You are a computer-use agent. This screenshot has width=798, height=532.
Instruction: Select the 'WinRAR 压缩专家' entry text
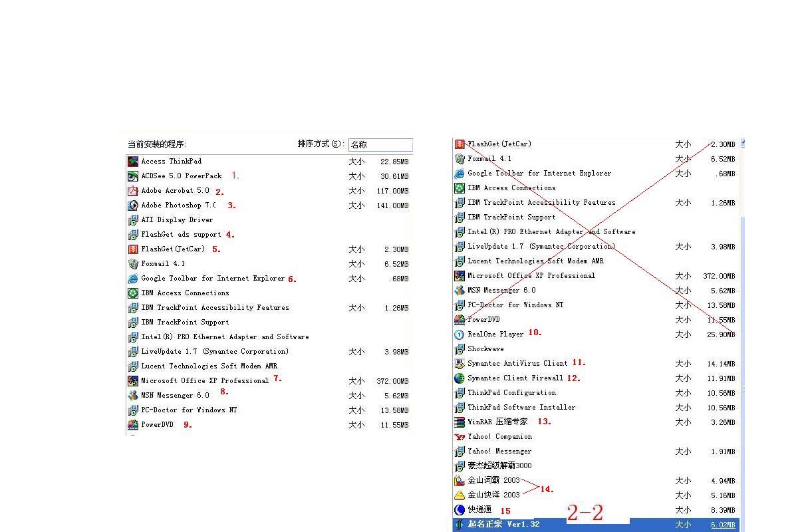[497, 422]
